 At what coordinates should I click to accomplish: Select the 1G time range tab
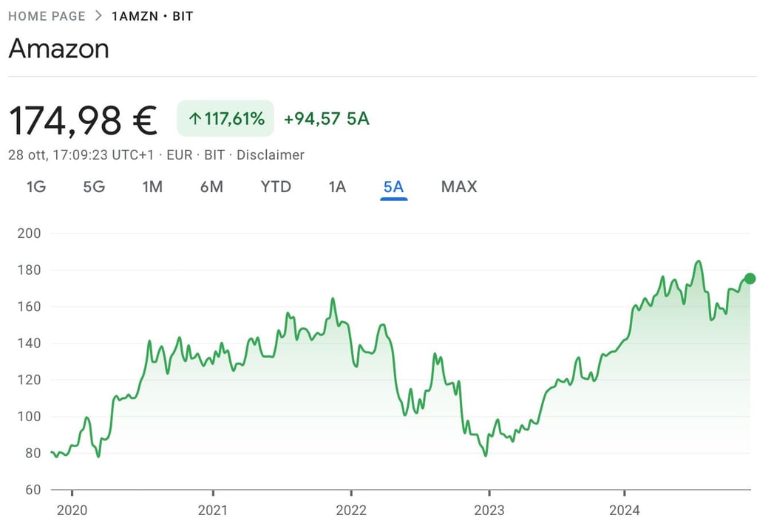pyautogui.click(x=36, y=187)
